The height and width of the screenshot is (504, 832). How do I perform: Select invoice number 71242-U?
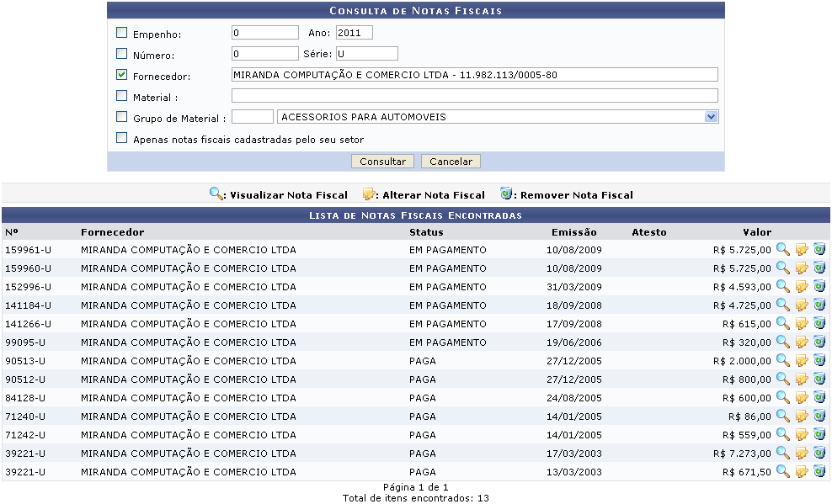[x=25, y=435]
